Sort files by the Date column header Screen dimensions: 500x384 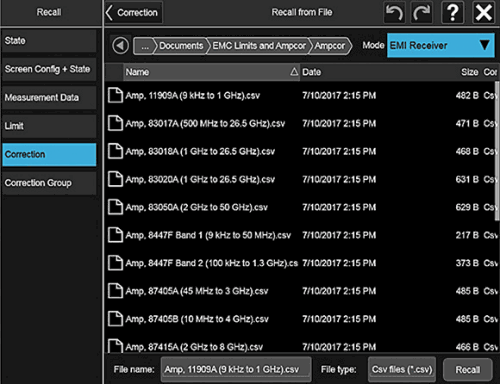(x=311, y=72)
